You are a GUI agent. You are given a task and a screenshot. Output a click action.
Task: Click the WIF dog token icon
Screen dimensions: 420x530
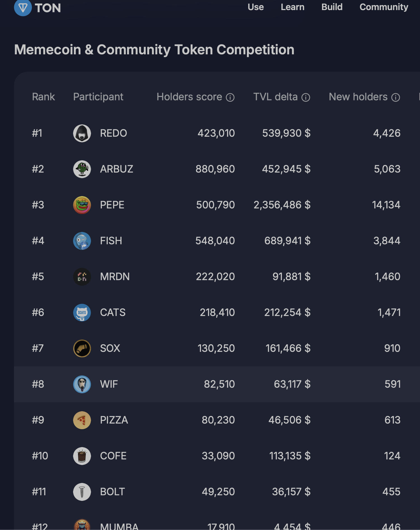click(x=82, y=384)
